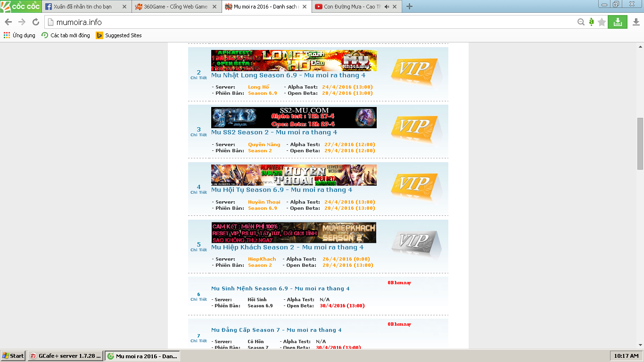The image size is (644, 362).
Task: Mute audio on the Con Đường Mưa tab
Action: (x=387, y=7)
